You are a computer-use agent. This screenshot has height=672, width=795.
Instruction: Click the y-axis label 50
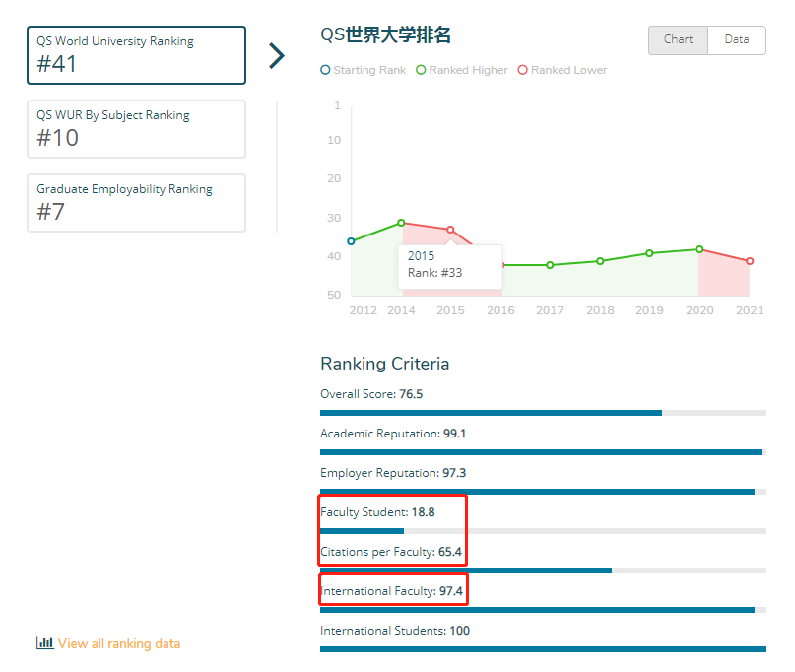click(x=334, y=295)
